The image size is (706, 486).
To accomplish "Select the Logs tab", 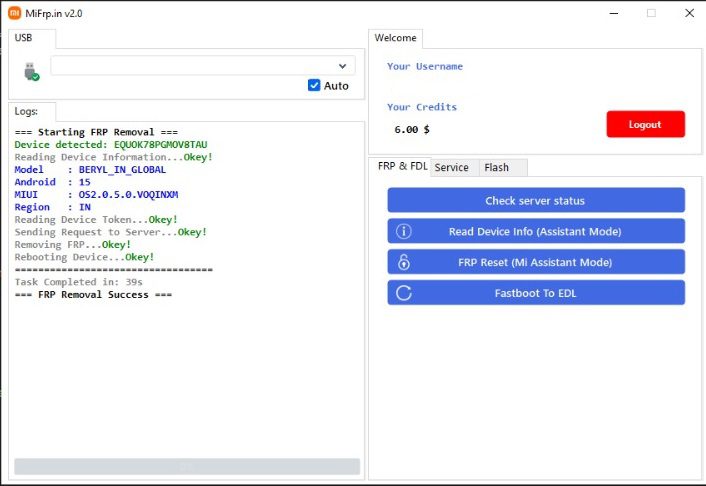I will click(x=26, y=112).
